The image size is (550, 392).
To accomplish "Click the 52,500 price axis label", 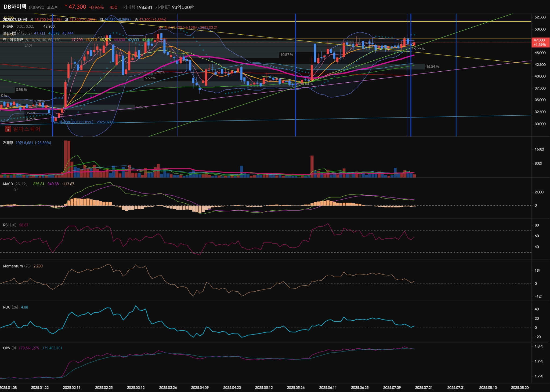I will tap(540, 17).
